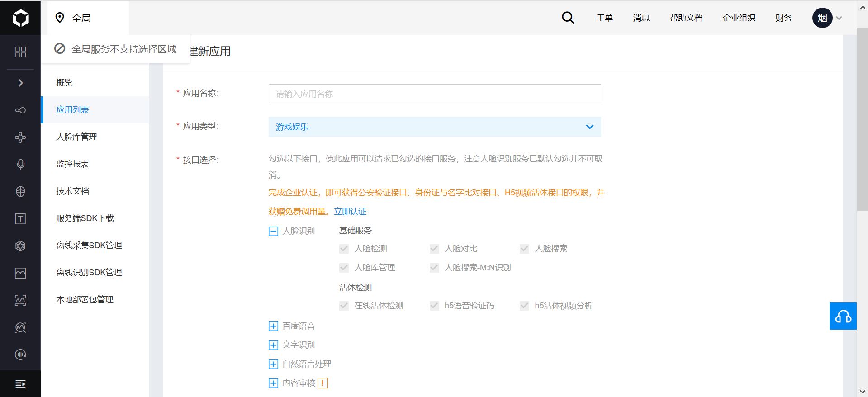Click the search magnifier icon

pyautogui.click(x=568, y=18)
